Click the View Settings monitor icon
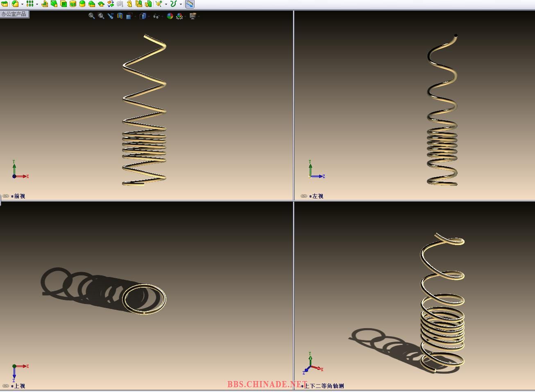 click(193, 16)
